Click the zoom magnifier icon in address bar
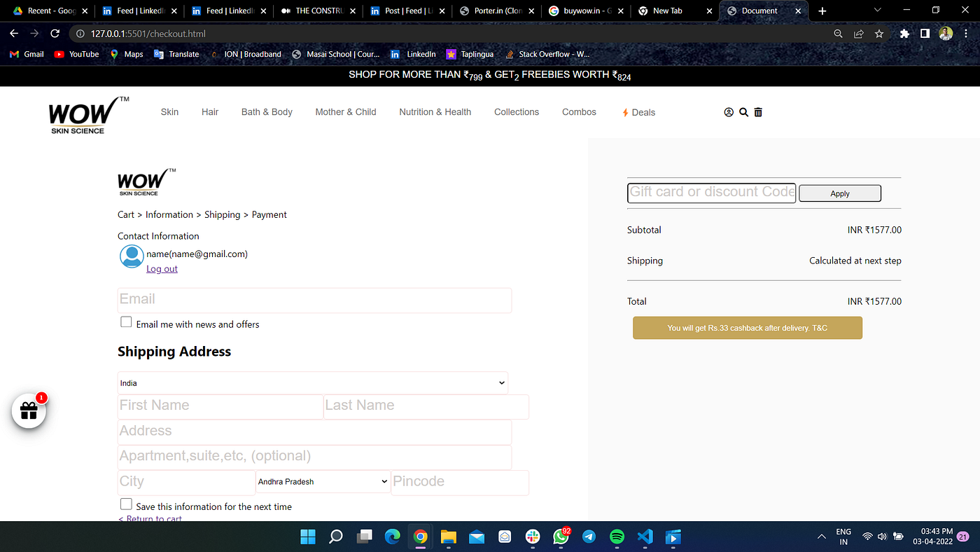 coord(839,34)
